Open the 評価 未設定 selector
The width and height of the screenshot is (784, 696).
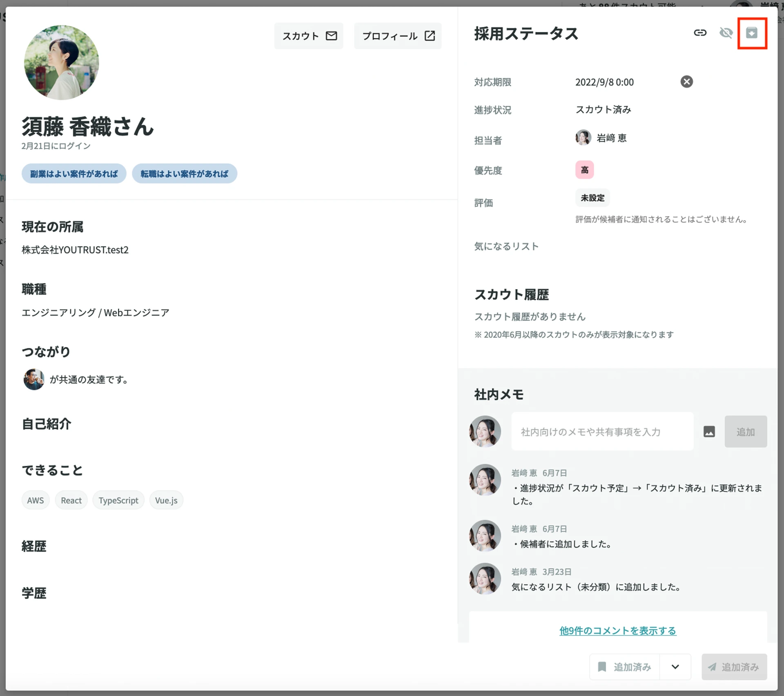[x=592, y=197]
